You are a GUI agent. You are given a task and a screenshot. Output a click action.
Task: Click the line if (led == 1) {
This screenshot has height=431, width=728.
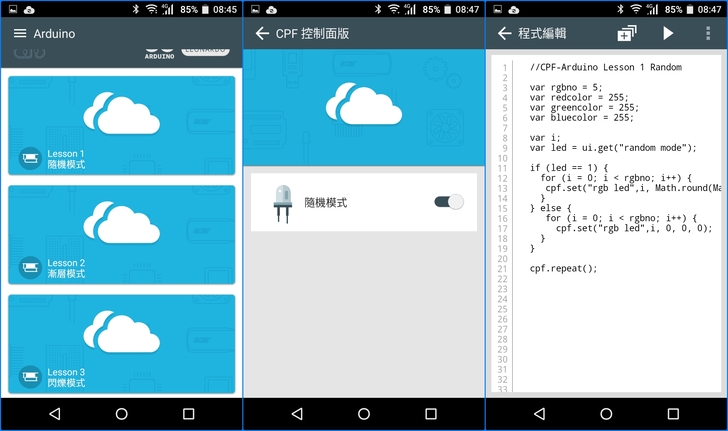(569, 168)
